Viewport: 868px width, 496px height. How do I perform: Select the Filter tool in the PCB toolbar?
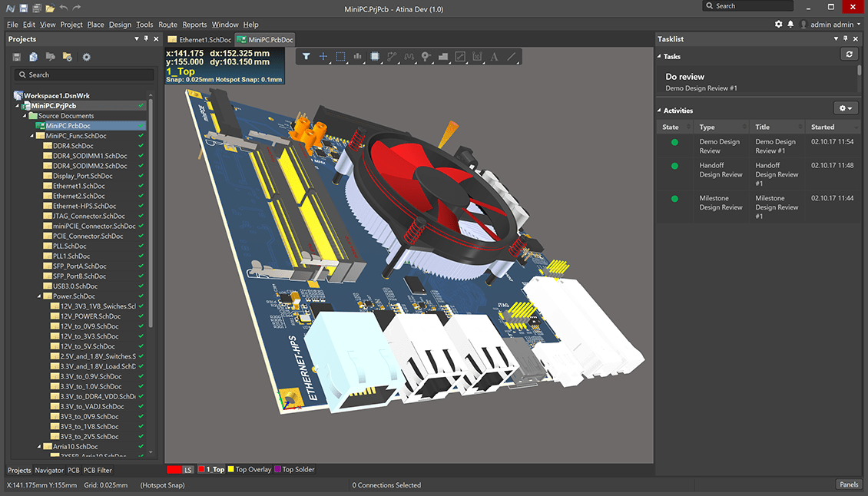305,55
